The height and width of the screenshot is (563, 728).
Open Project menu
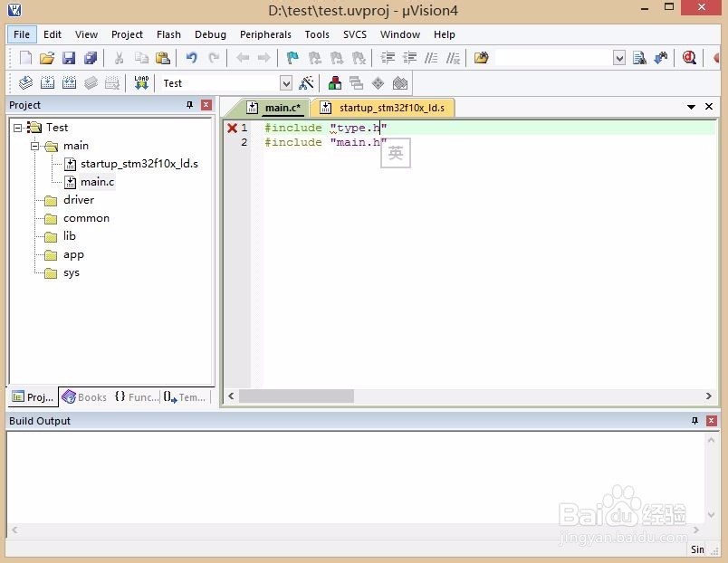127,34
